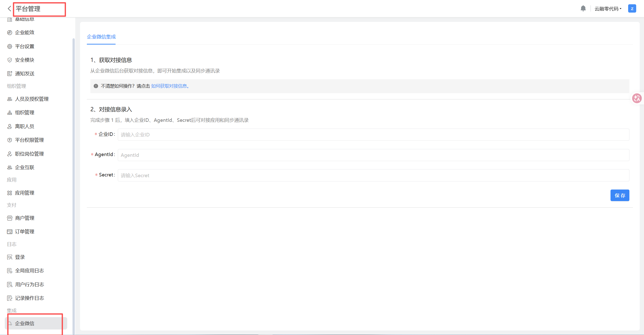Click the 订单管理 card icon
Screen dimensions: 644x335
(10, 232)
